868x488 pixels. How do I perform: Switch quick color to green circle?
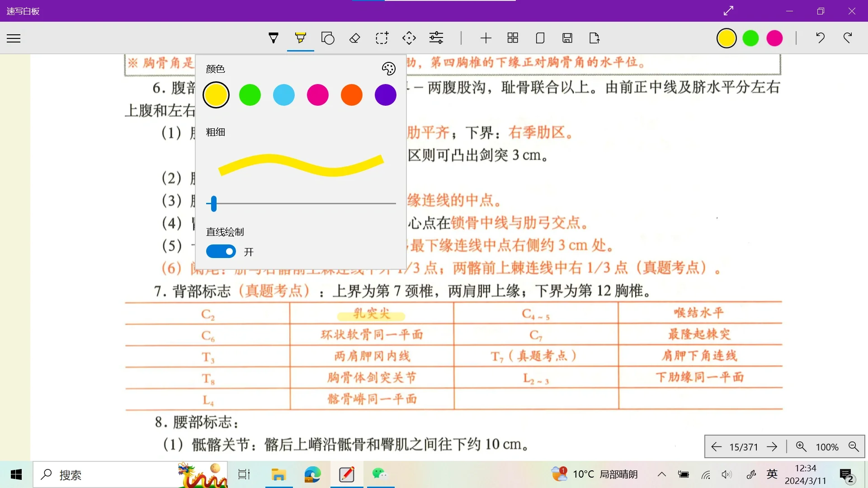pos(750,38)
